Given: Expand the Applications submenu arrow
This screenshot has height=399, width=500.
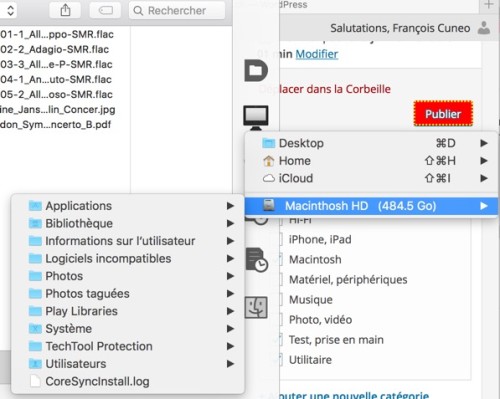Looking at the screenshot, I should pos(230,206).
